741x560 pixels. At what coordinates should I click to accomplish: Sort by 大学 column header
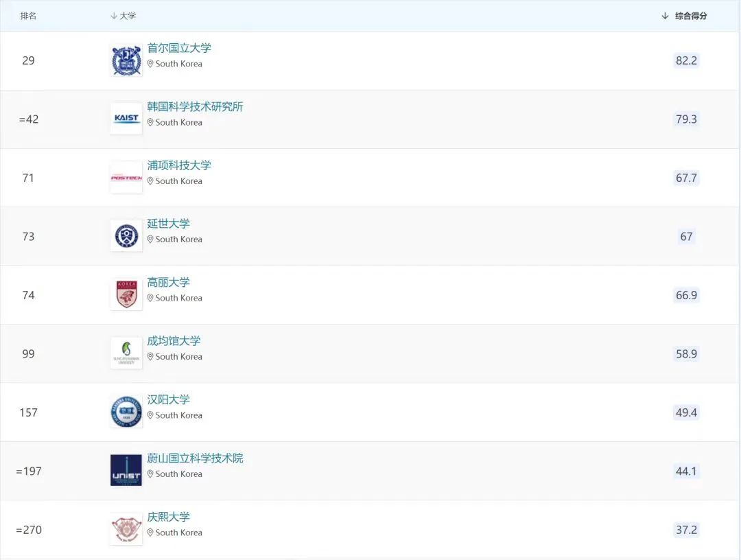(x=128, y=16)
